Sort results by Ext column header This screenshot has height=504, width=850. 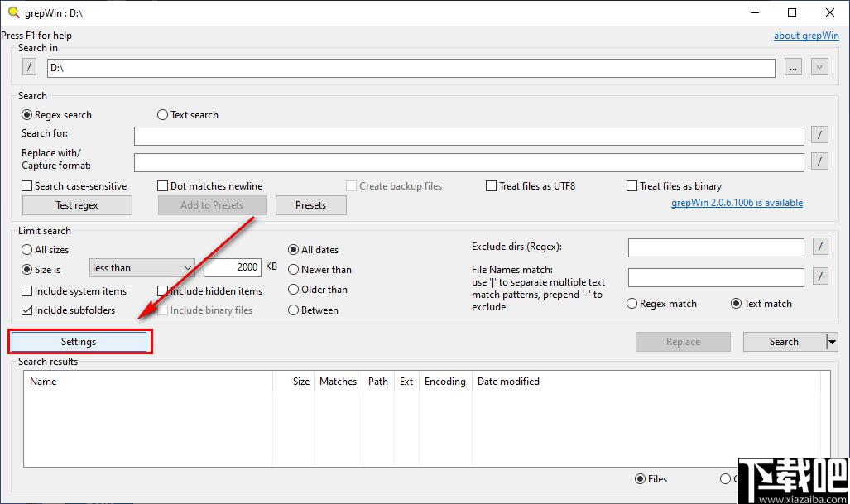406,382
